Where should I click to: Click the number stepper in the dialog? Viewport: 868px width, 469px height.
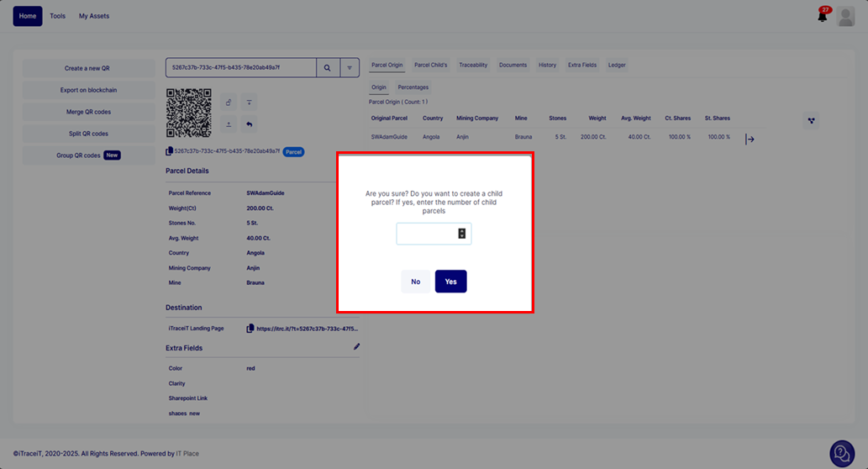coord(461,234)
